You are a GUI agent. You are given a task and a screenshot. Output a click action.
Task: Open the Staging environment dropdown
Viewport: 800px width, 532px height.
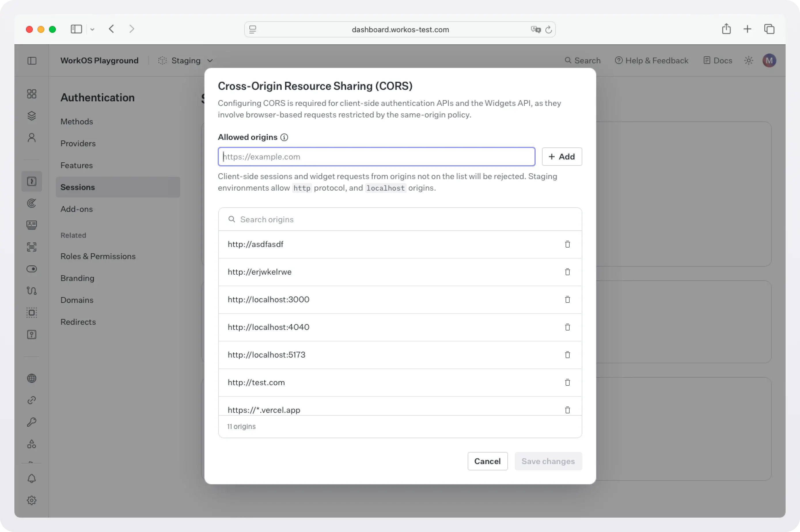pyautogui.click(x=185, y=60)
